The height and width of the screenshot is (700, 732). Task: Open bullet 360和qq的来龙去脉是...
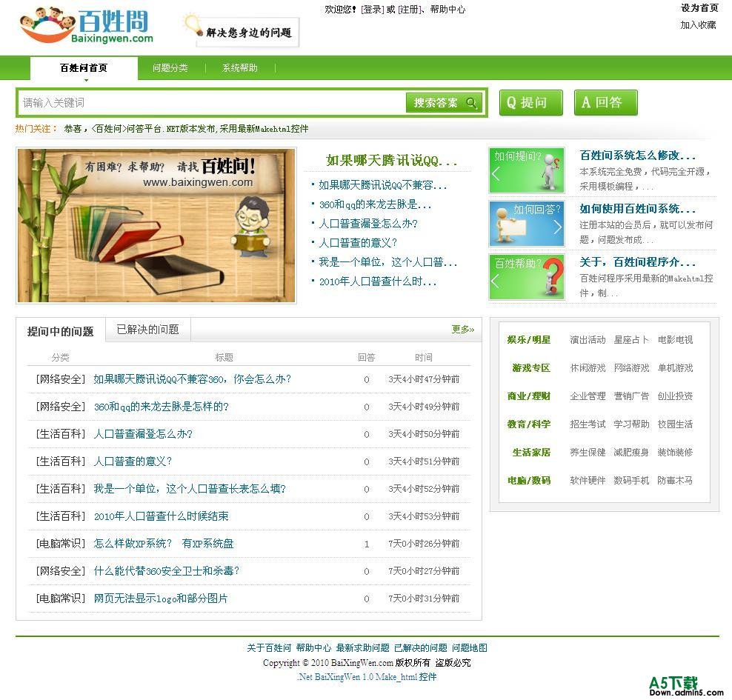pos(375,204)
